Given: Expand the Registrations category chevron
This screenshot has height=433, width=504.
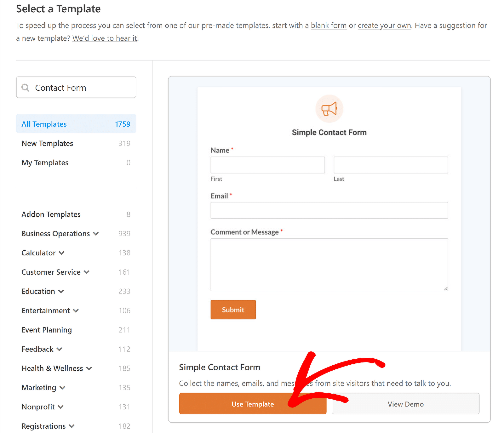Looking at the screenshot, I should click(72, 426).
